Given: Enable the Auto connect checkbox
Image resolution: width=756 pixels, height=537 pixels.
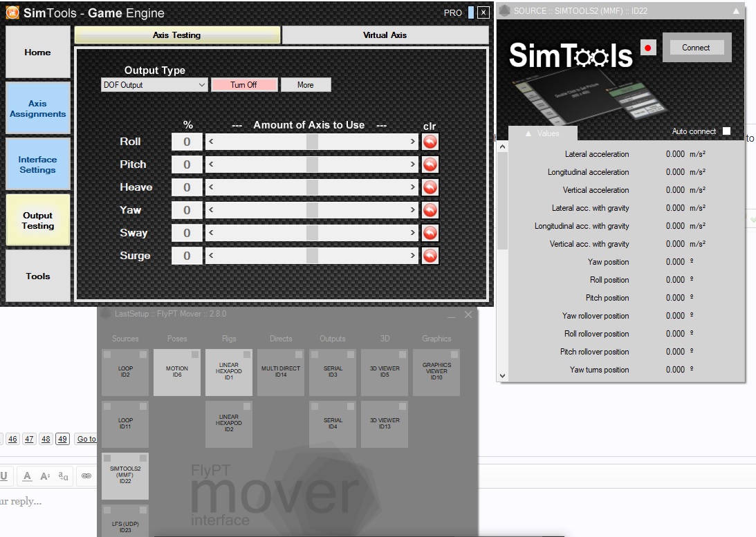Looking at the screenshot, I should (x=726, y=131).
